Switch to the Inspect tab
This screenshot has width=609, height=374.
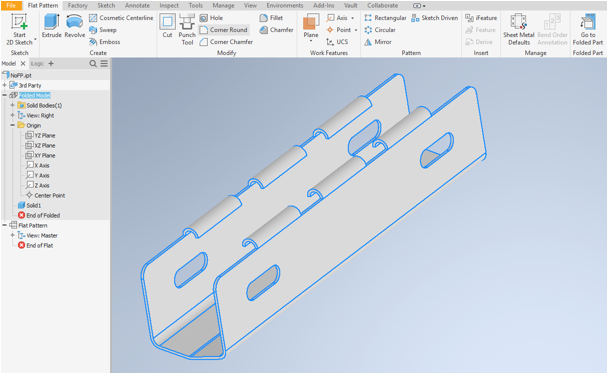point(169,5)
